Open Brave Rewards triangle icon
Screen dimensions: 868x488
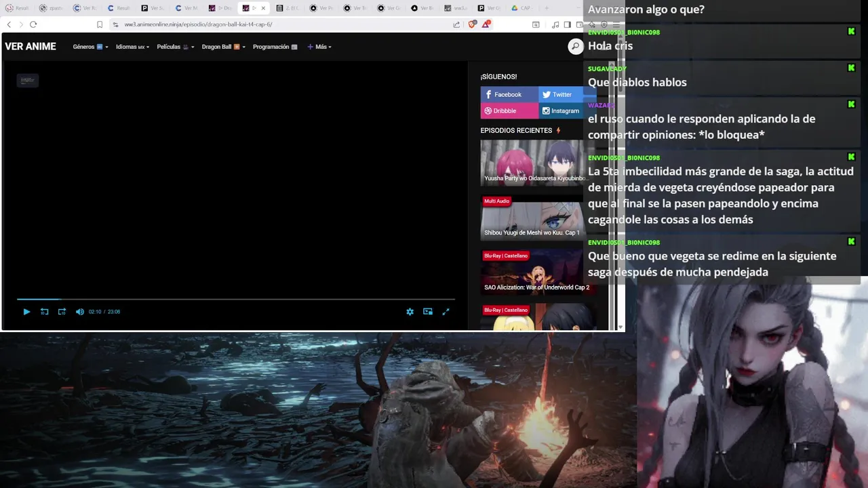point(486,24)
